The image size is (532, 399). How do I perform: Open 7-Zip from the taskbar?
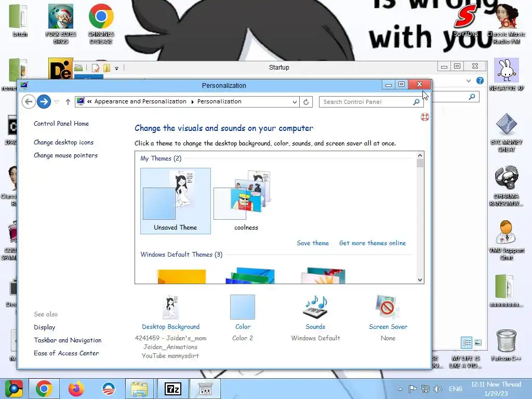pos(172,389)
